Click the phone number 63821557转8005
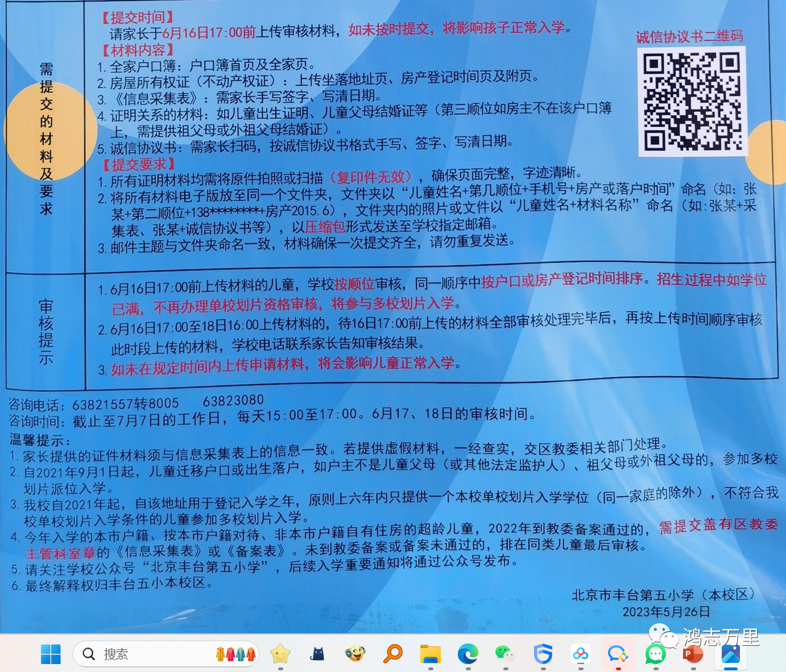This screenshot has width=786, height=672. click(125, 404)
